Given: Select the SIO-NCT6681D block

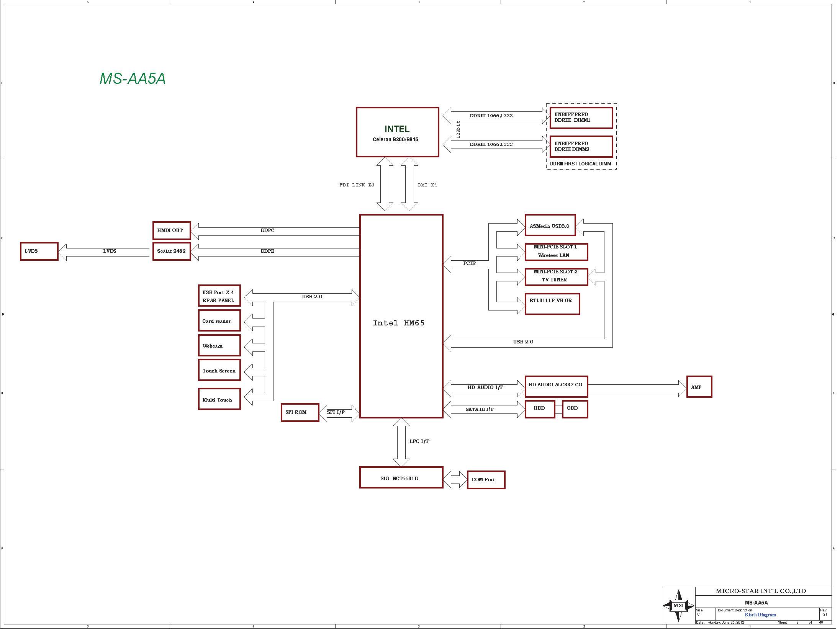Looking at the screenshot, I should (401, 477).
